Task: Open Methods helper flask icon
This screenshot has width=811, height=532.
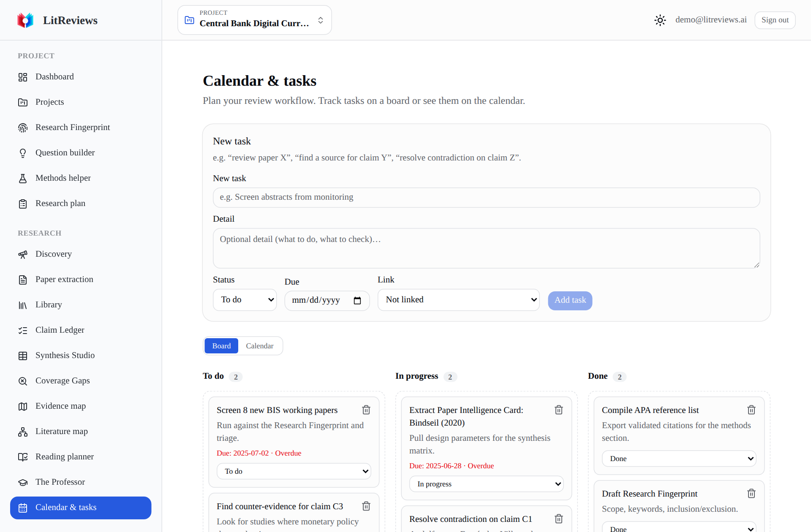Action: point(23,178)
